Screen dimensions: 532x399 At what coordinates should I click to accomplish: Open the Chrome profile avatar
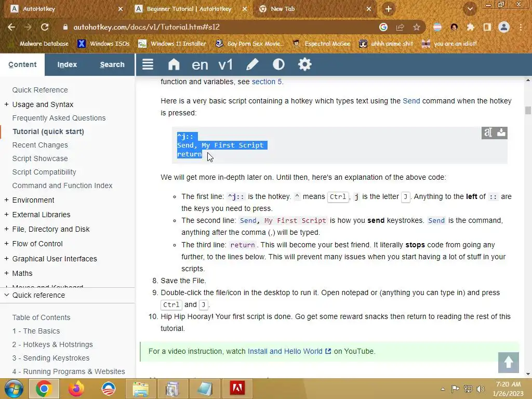504,27
